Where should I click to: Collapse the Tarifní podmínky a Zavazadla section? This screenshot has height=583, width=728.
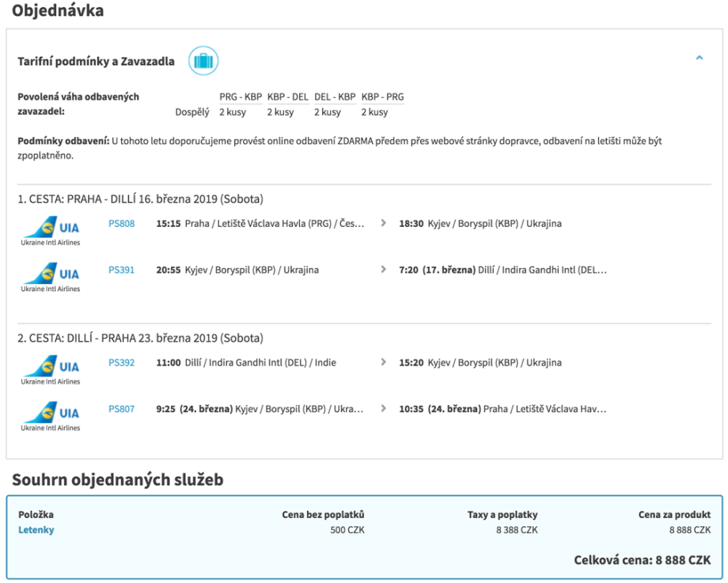point(699,59)
